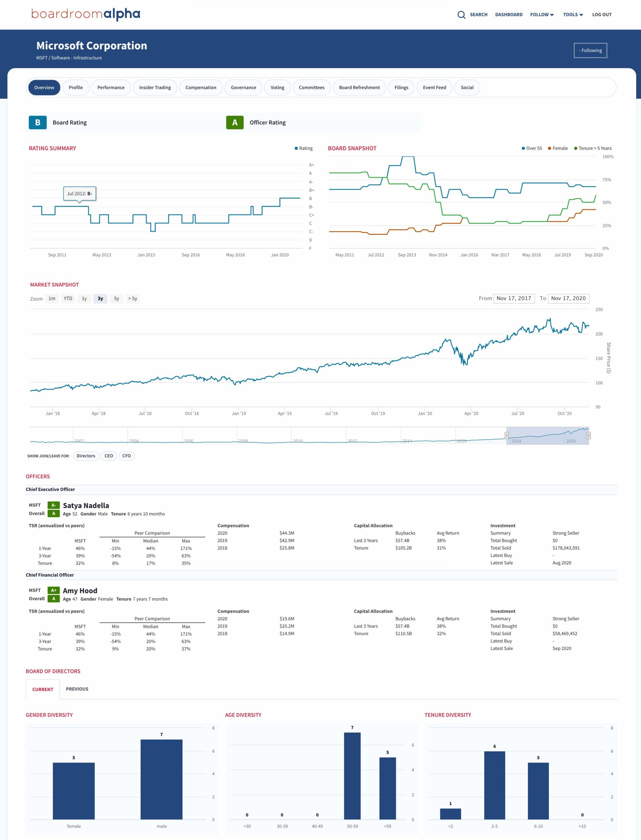Select the 3y zoom button
This screenshot has width=641, height=840.
pos(100,299)
